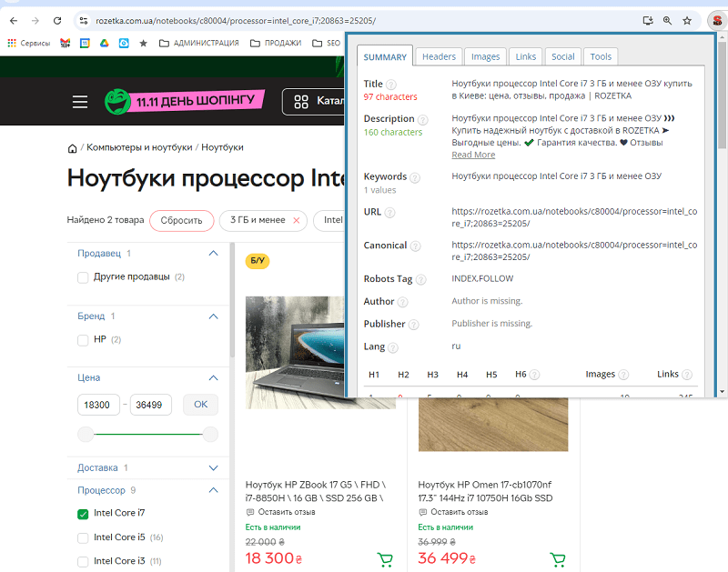Open the Google Calendar bookmark icon
The image size is (728, 572).
[x=85, y=43]
